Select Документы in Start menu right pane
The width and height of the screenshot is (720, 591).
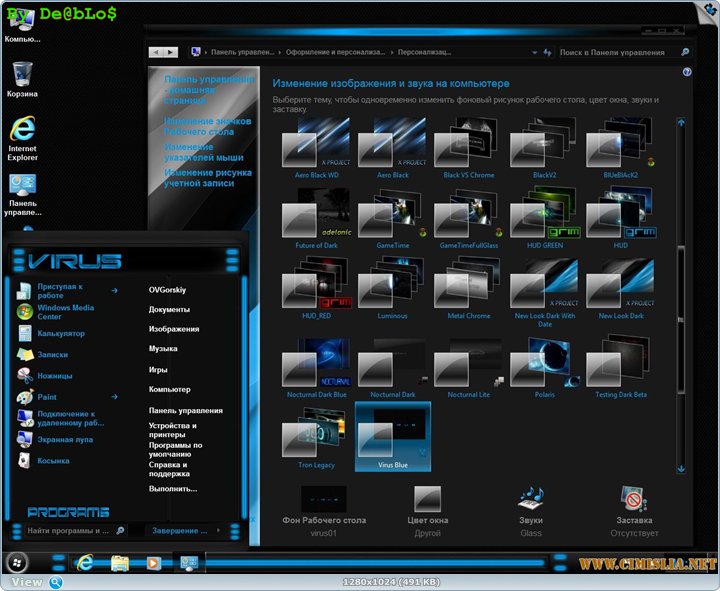pyautogui.click(x=169, y=309)
